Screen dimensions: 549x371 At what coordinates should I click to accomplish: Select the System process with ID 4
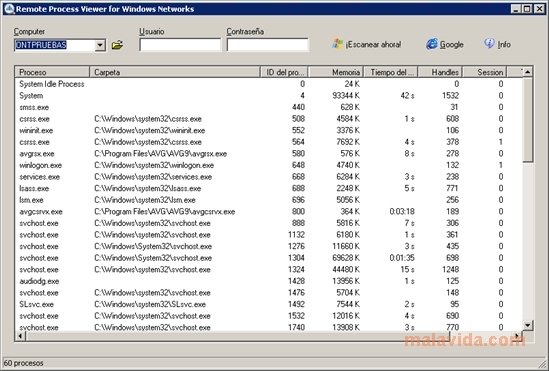click(x=269, y=96)
